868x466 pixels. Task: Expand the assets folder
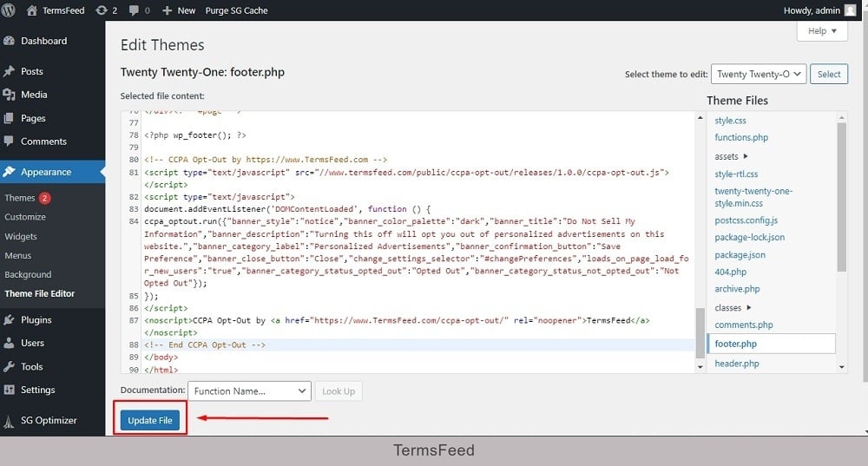tap(731, 156)
